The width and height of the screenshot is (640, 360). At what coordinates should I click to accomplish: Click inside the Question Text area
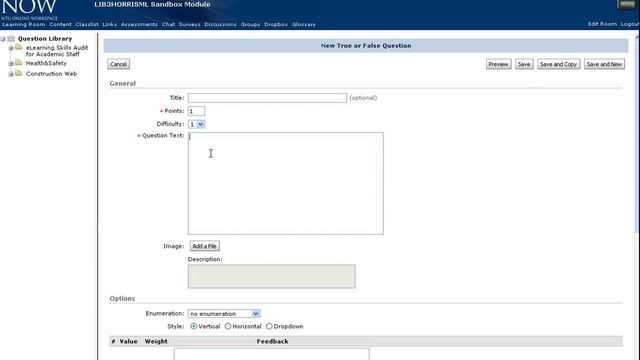(286, 183)
